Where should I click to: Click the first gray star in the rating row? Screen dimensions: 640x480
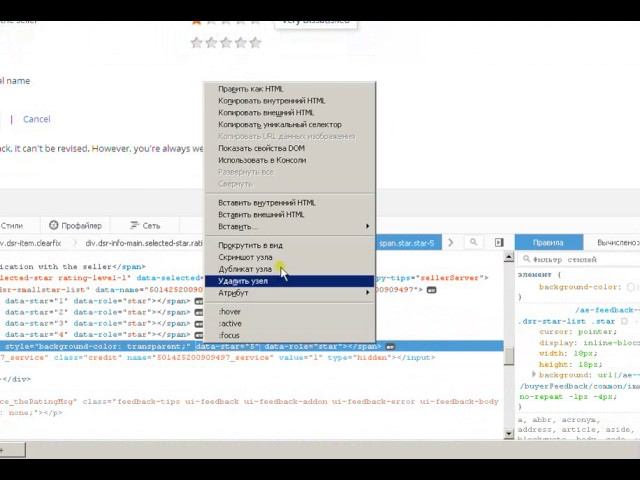[196, 42]
